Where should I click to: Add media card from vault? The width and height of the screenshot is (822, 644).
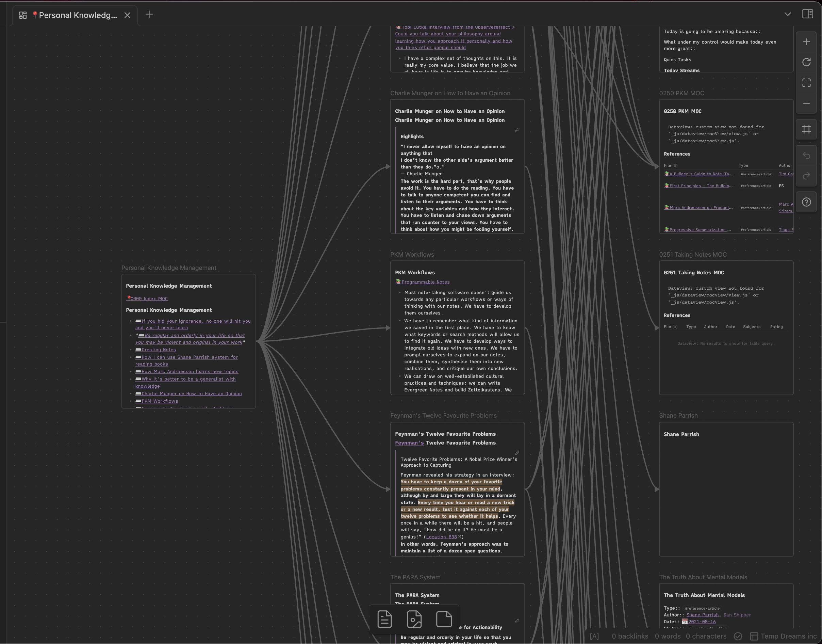pos(414,619)
